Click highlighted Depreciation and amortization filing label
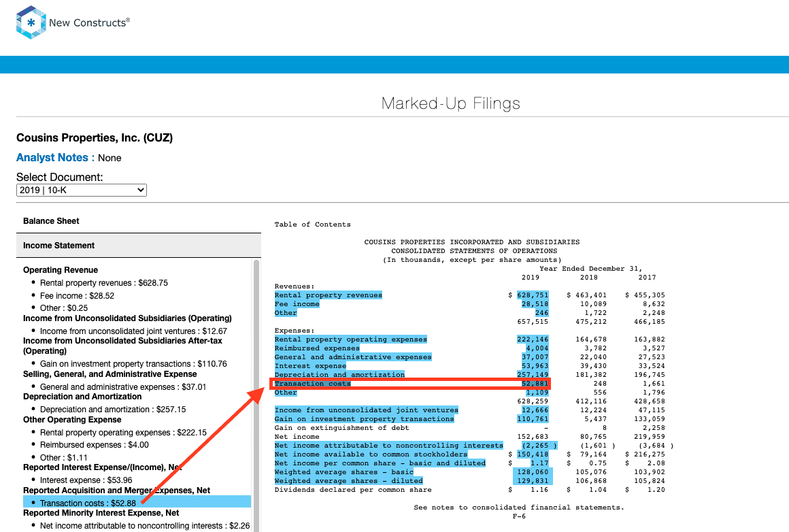Screen dimensions: 789x532 [339, 374]
